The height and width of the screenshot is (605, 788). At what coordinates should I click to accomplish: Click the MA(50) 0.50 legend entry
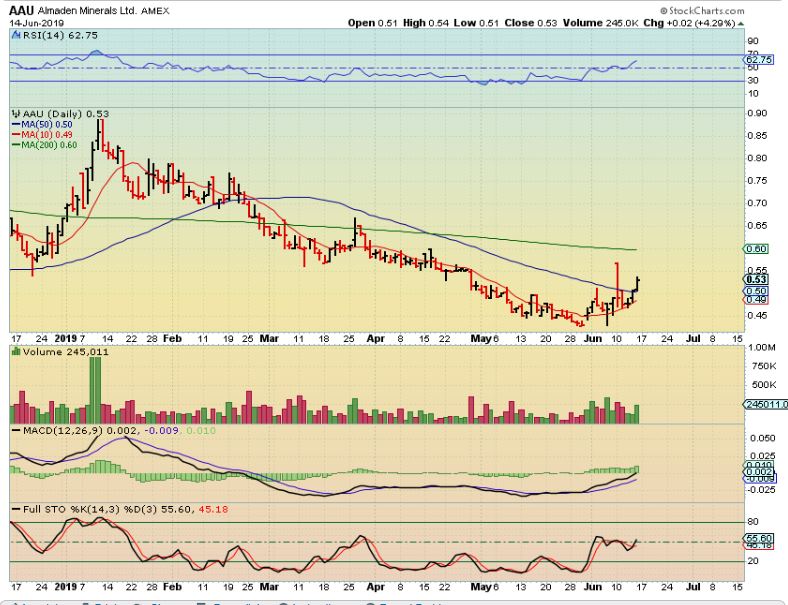(42, 124)
